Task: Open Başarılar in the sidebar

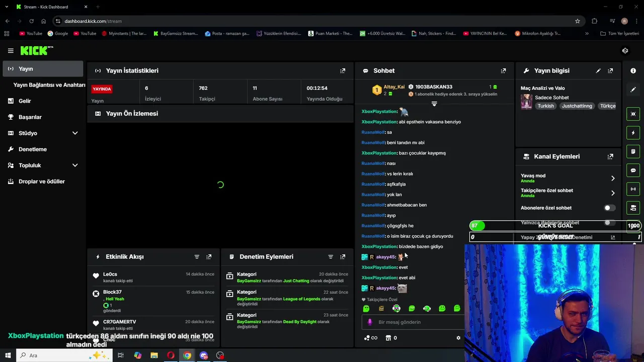Action: tap(43, 117)
